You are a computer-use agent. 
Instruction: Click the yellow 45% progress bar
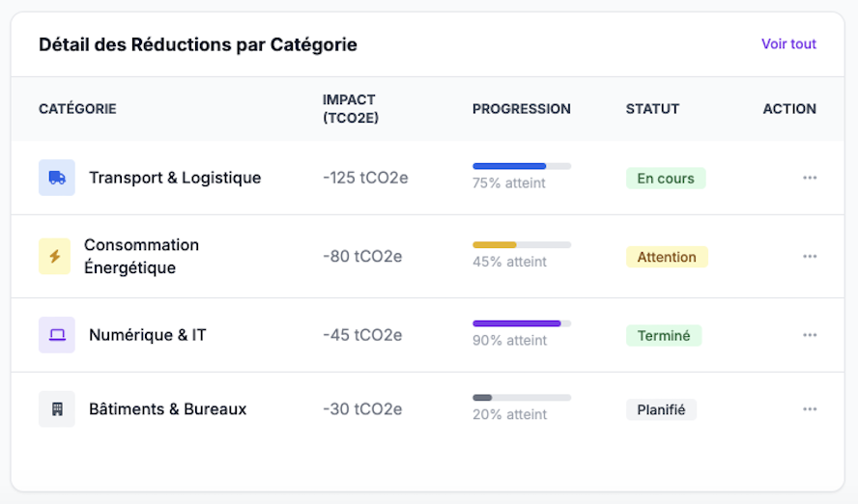[x=522, y=244]
